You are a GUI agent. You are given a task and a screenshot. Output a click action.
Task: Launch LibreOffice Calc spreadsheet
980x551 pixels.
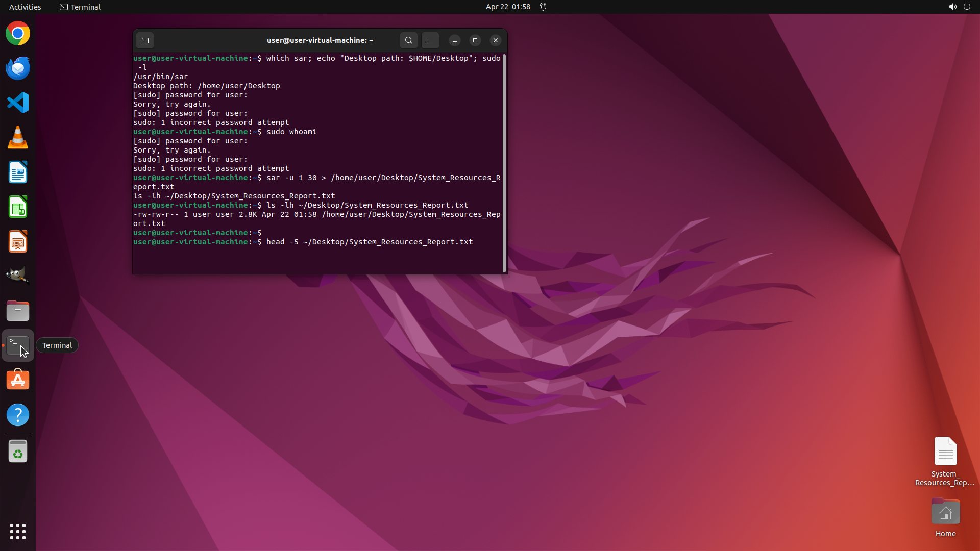pos(18,207)
